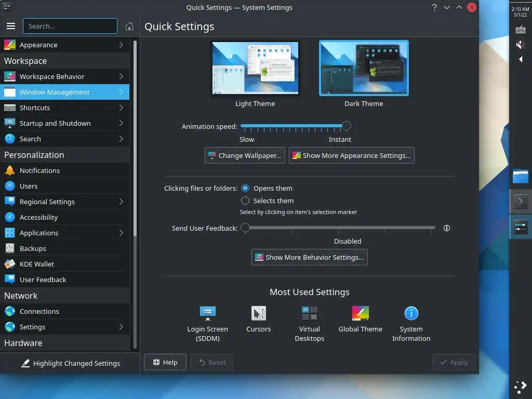Click the System Settings panel task icon

click(x=520, y=227)
